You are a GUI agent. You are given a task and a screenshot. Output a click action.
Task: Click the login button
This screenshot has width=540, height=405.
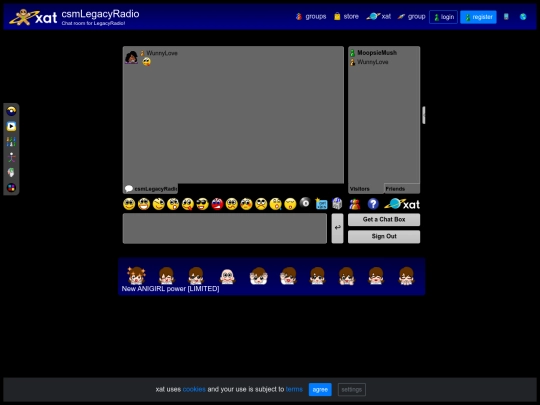(x=444, y=17)
